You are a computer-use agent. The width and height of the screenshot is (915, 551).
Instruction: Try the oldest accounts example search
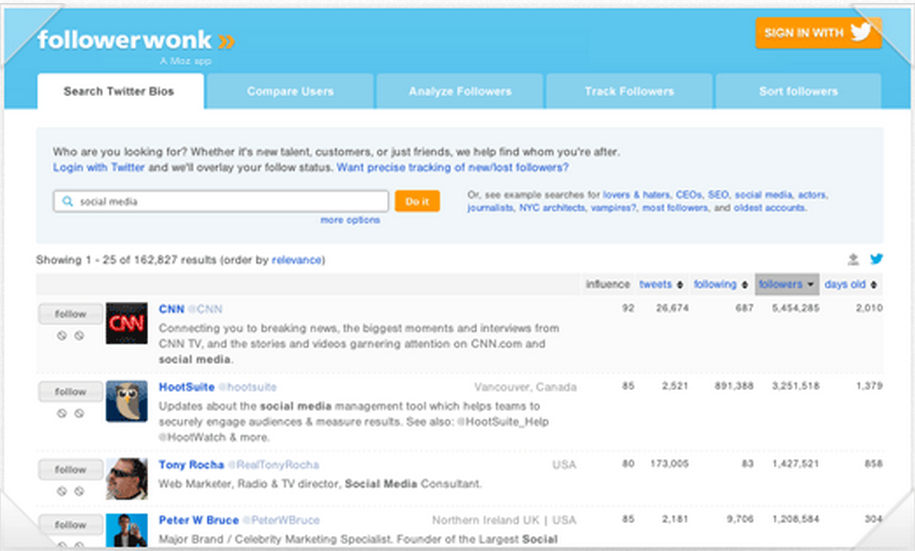[x=770, y=208]
